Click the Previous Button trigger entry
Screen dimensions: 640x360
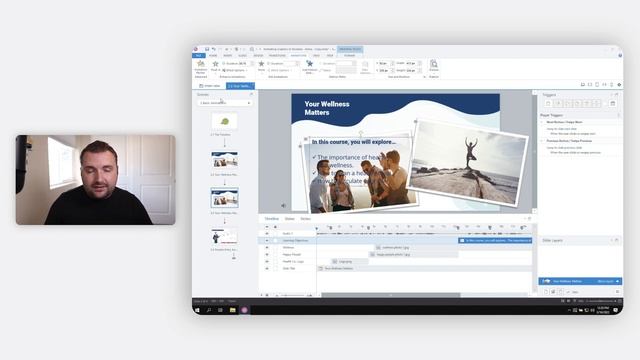click(x=569, y=141)
